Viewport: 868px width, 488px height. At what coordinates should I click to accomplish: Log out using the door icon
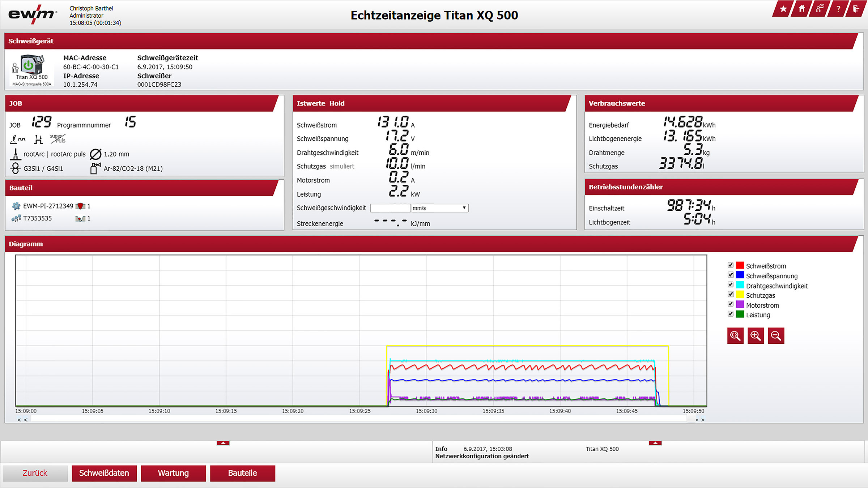coord(856,9)
